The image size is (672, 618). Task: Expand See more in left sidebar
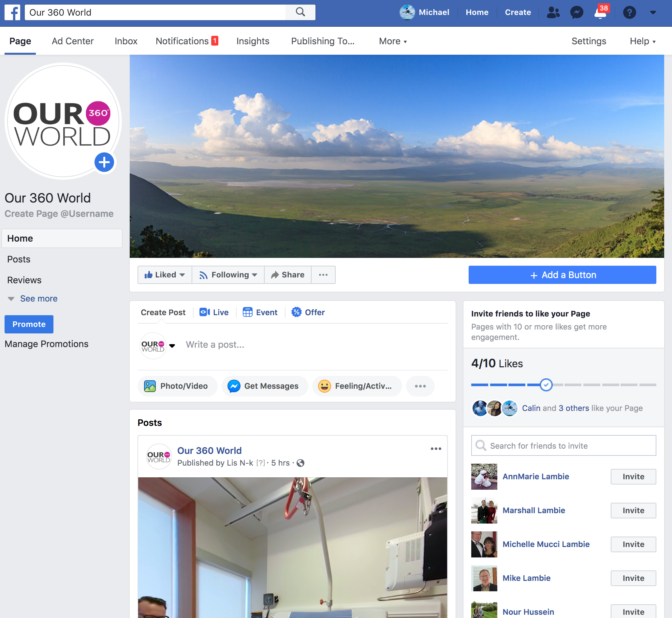pos(38,299)
